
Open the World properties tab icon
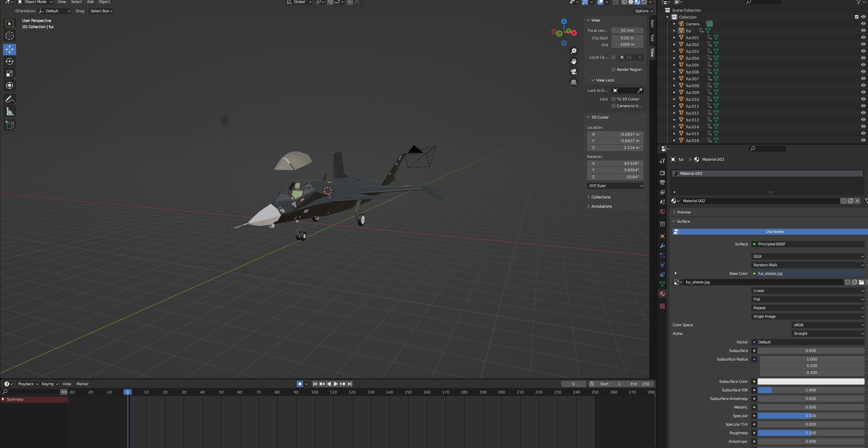point(662,211)
